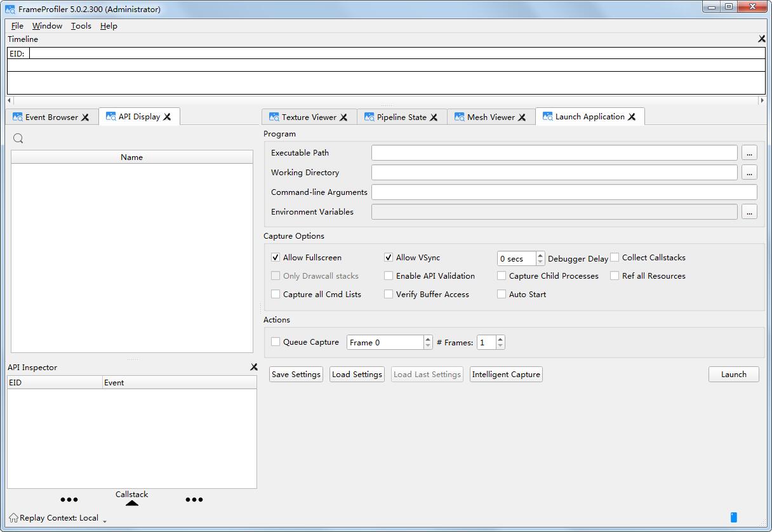The width and height of the screenshot is (772, 532).
Task: Adjust the Debugger Delay secs spinner
Action: pyautogui.click(x=540, y=258)
